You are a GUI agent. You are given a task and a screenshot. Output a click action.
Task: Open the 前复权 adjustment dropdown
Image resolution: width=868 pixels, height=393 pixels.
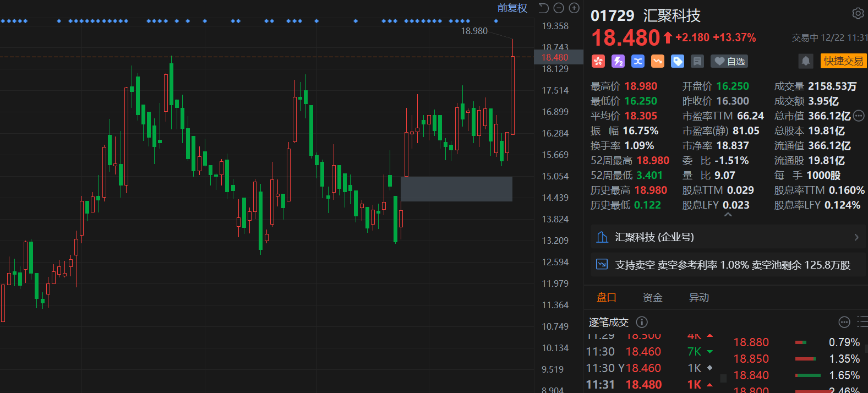[x=512, y=8]
